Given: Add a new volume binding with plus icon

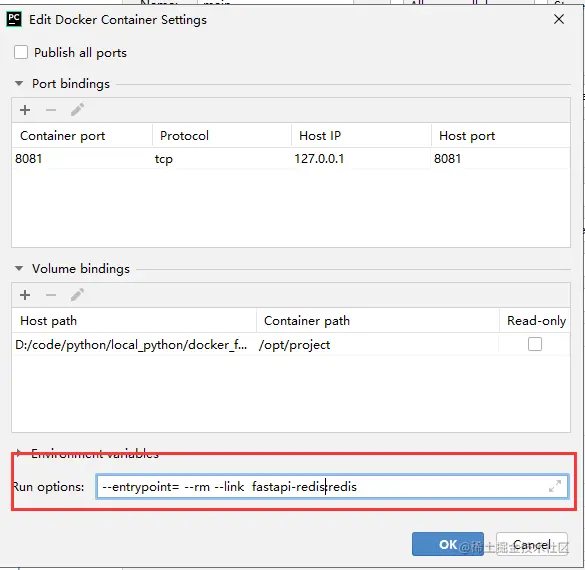Looking at the screenshot, I should [25, 295].
